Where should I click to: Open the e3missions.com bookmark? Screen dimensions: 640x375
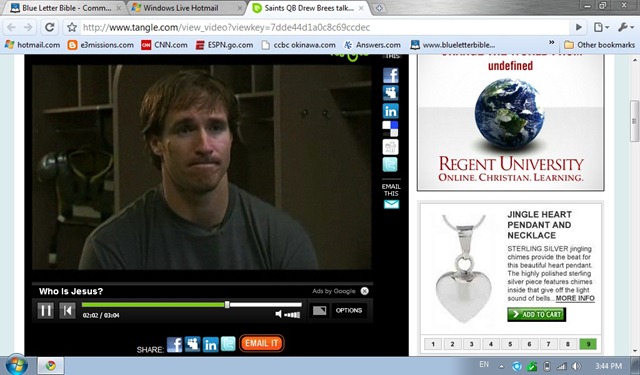[100, 45]
